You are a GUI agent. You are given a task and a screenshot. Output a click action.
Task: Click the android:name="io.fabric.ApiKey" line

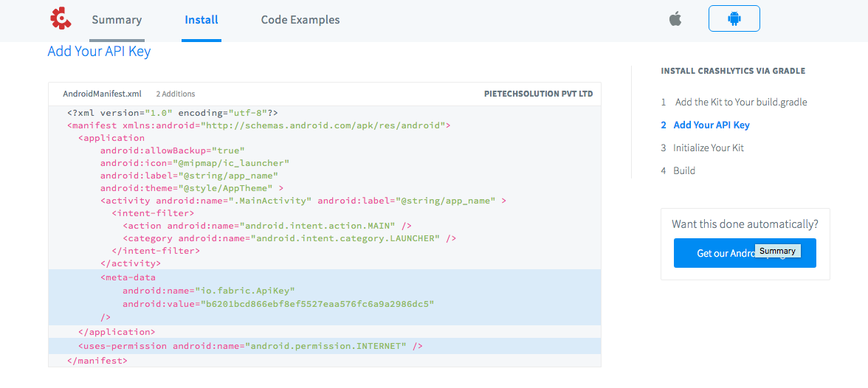[x=209, y=291]
